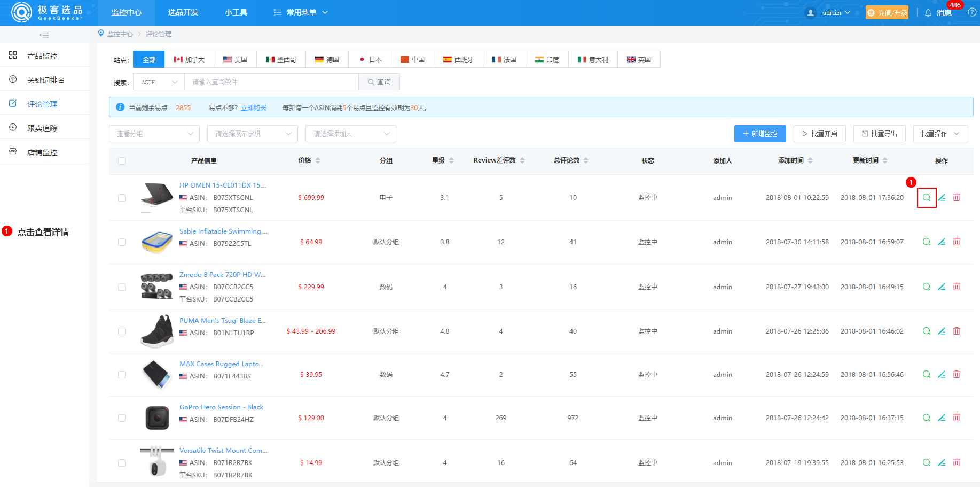
Task: Edit the HP OMEN 15 monitoring entry
Action: (x=942, y=198)
